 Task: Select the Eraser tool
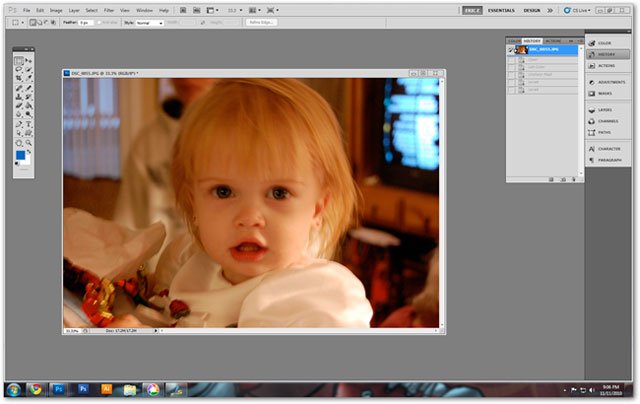coord(19,106)
